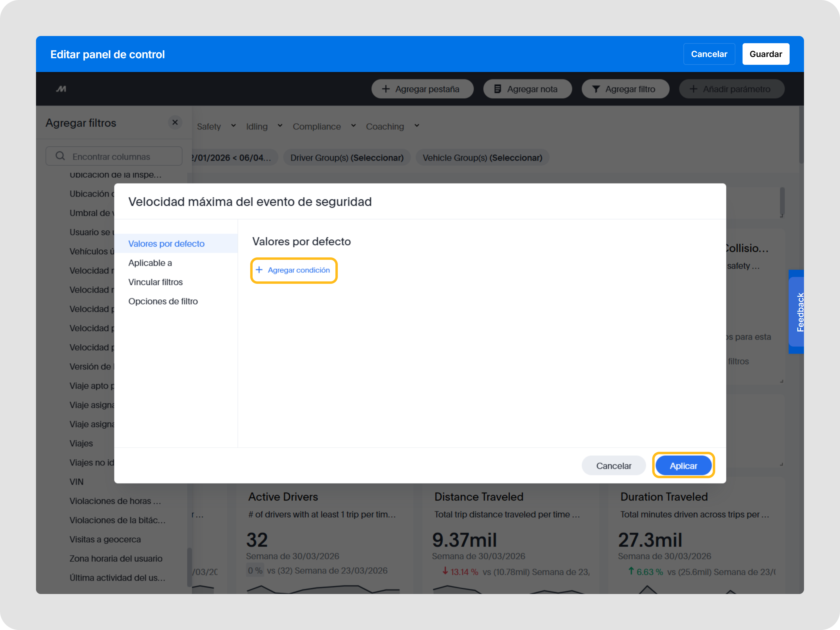Image resolution: width=840 pixels, height=630 pixels.
Task: Click the Motive logo icon
Action: (62, 88)
